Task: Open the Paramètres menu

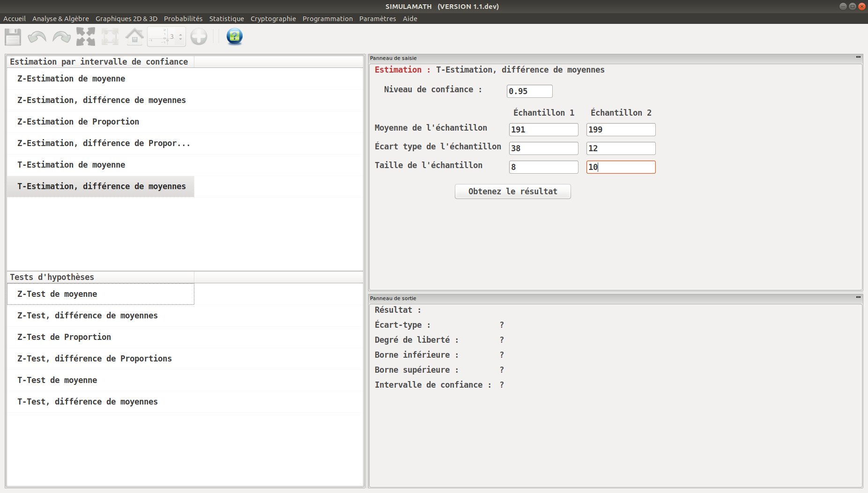Action: click(x=378, y=19)
